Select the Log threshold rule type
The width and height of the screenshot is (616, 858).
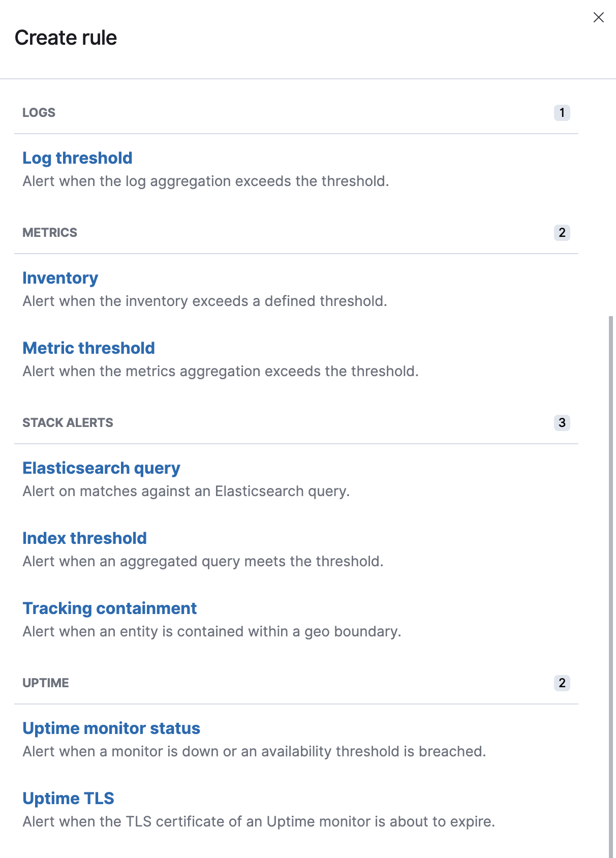coord(77,158)
